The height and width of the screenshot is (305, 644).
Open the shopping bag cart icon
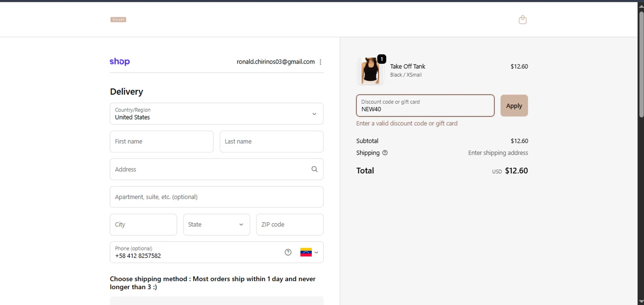[x=522, y=19]
